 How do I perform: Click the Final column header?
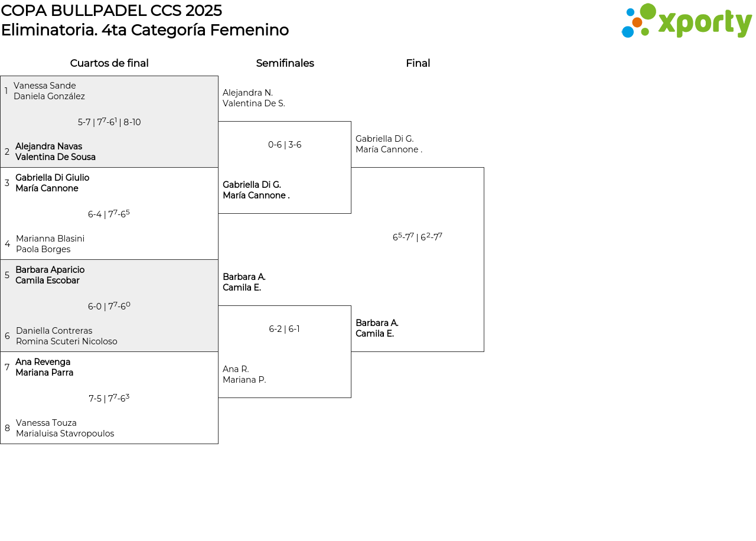pos(418,63)
